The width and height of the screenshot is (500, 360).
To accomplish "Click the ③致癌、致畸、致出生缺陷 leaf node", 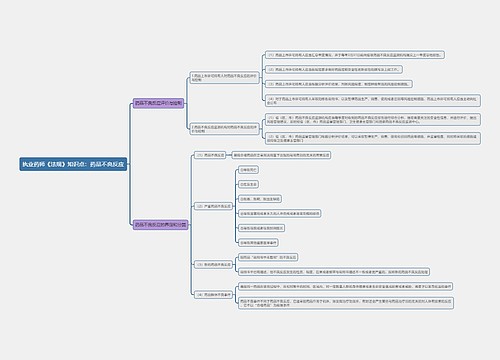I will tap(260, 199).
